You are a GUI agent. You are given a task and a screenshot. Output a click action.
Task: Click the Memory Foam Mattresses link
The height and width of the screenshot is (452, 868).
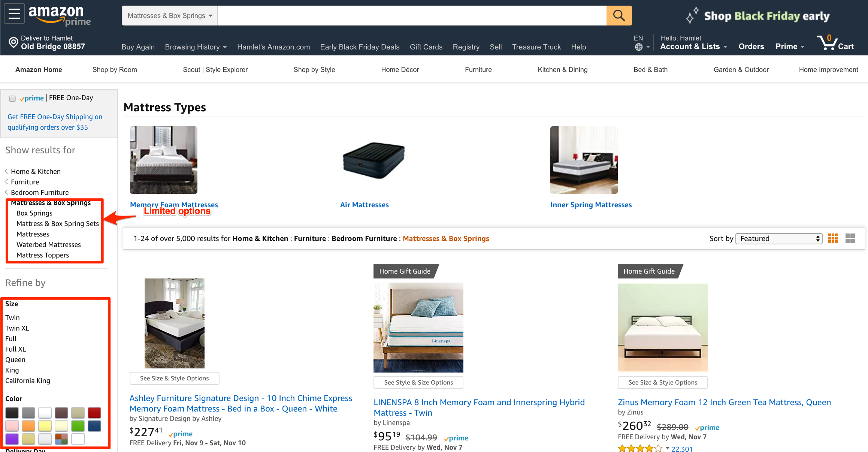click(x=174, y=205)
